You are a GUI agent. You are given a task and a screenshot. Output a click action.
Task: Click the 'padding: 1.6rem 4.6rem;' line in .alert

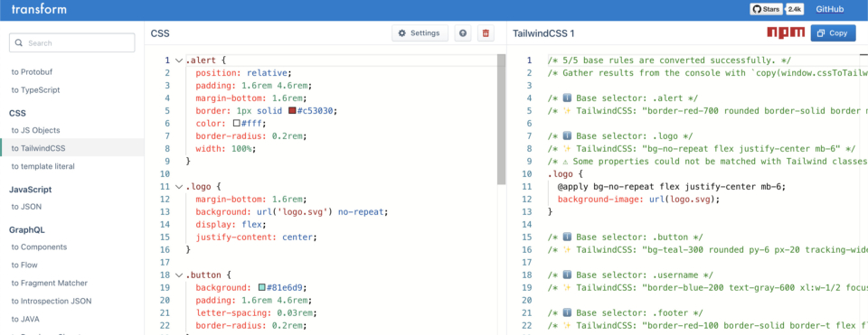click(x=254, y=86)
